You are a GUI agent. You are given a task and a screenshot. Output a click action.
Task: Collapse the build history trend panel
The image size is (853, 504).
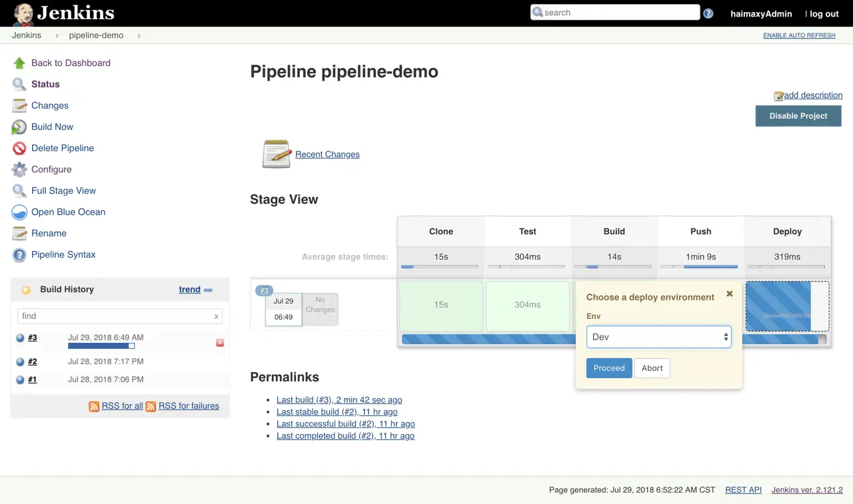[x=208, y=290]
